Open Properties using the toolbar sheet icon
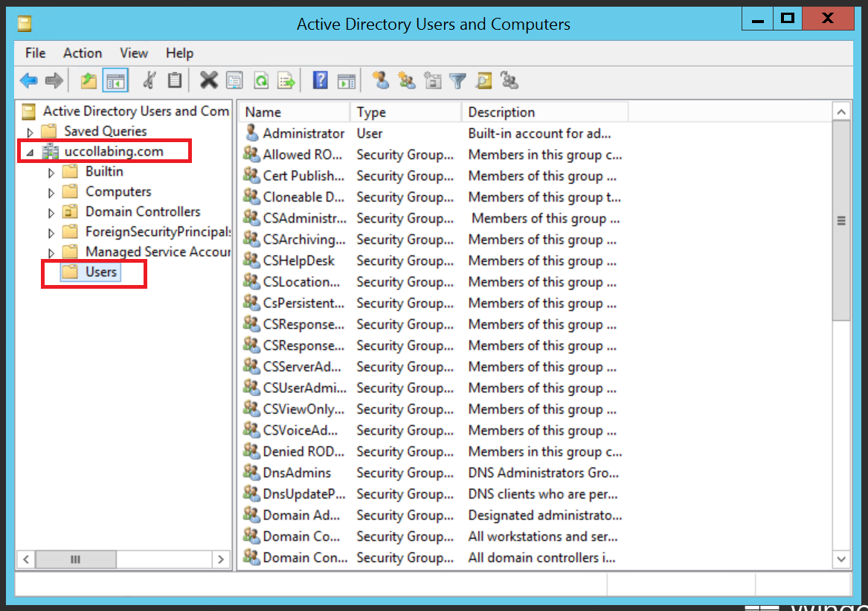 pos(235,81)
